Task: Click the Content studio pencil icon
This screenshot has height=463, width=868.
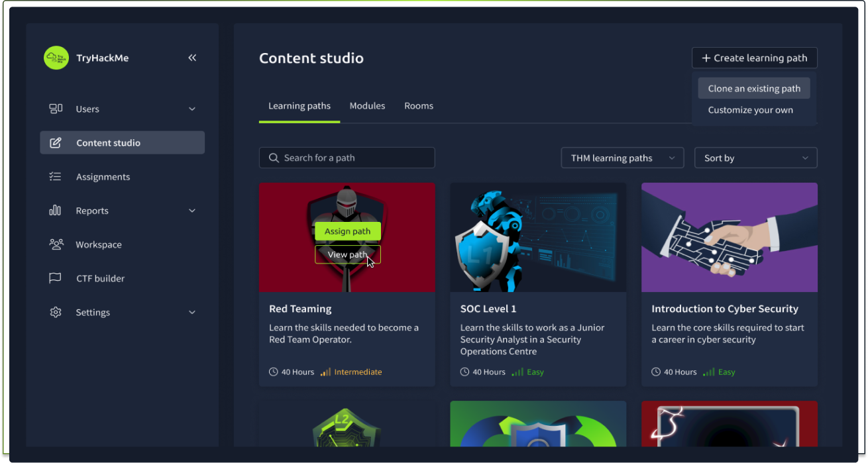Action: (56, 142)
